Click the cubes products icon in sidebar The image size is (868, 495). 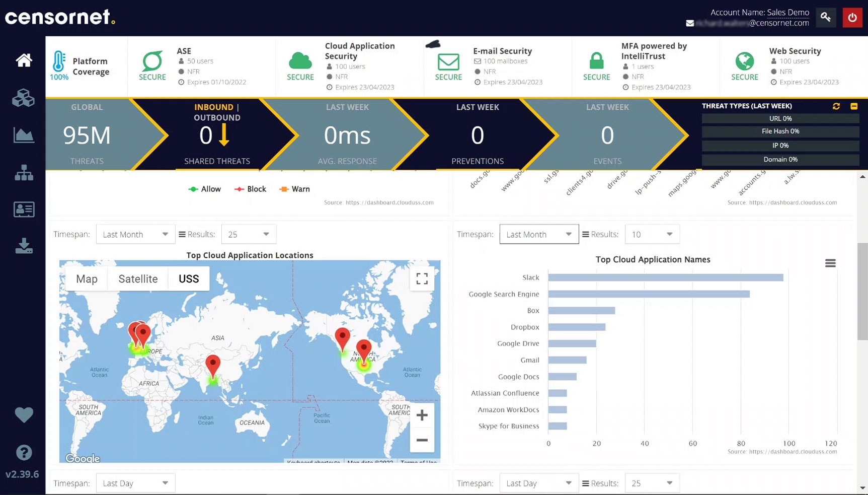(x=24, y=98)
